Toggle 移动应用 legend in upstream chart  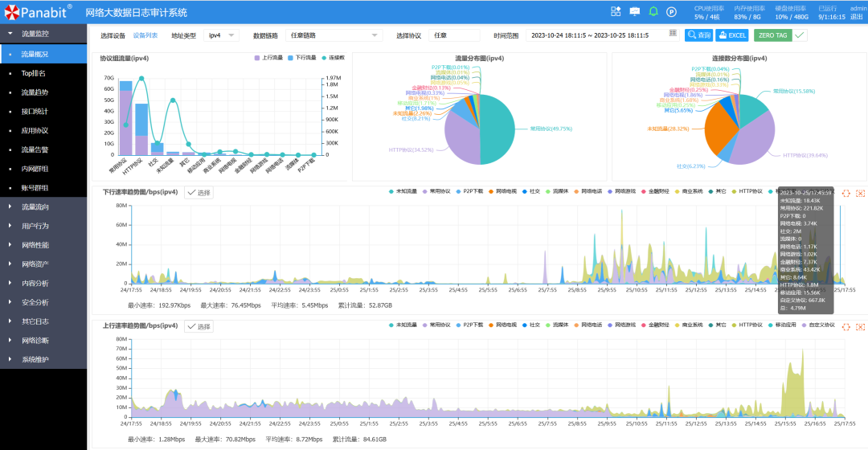tap(782, 325)
